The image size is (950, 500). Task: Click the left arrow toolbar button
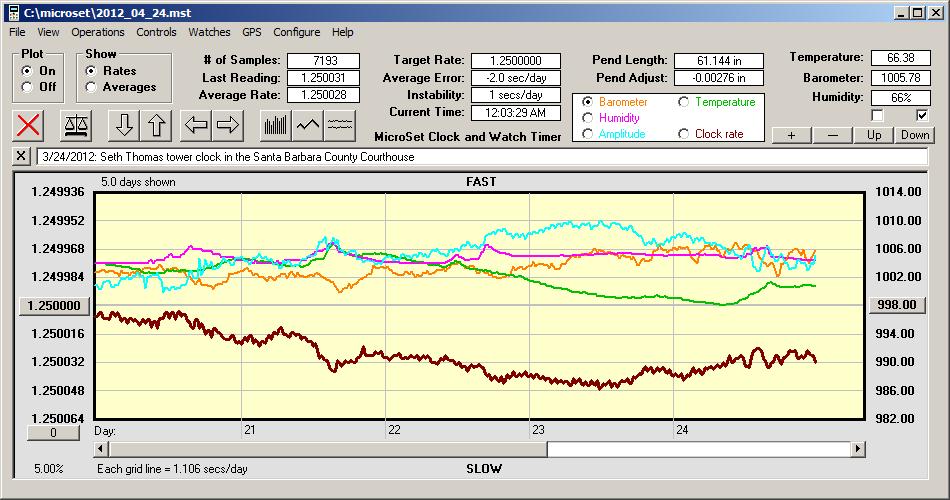pos(196,125)
